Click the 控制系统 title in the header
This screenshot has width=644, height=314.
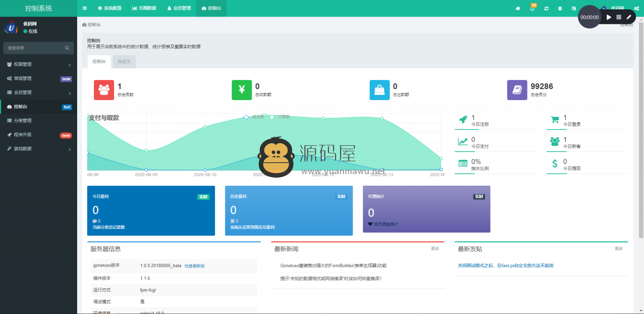coord(39,8)
